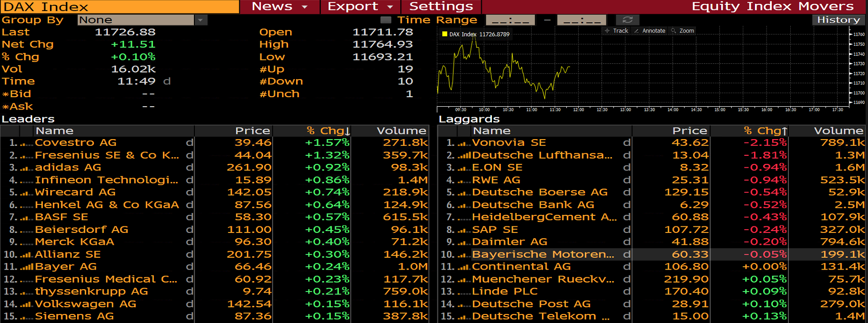The image size is (868, 323).
Task: Select HeidelbergCement in Laggards list
Action: pos(652,217)
